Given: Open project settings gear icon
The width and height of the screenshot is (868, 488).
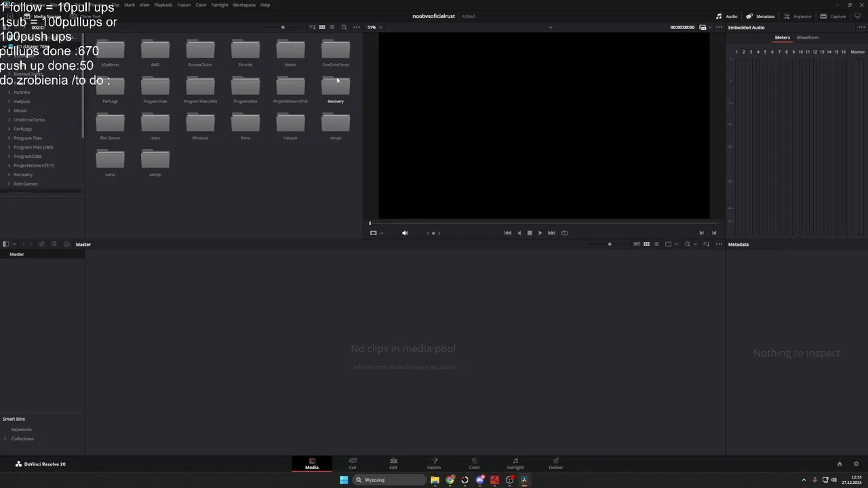Looking at the screenshot, I should coord(856,464).
